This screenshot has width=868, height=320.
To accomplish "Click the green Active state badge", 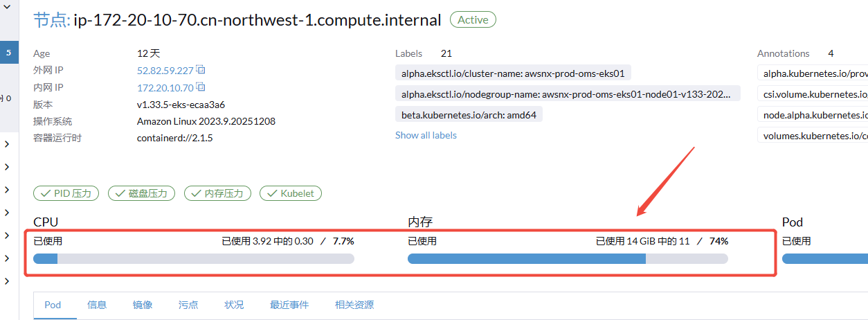I will [473, 20].
